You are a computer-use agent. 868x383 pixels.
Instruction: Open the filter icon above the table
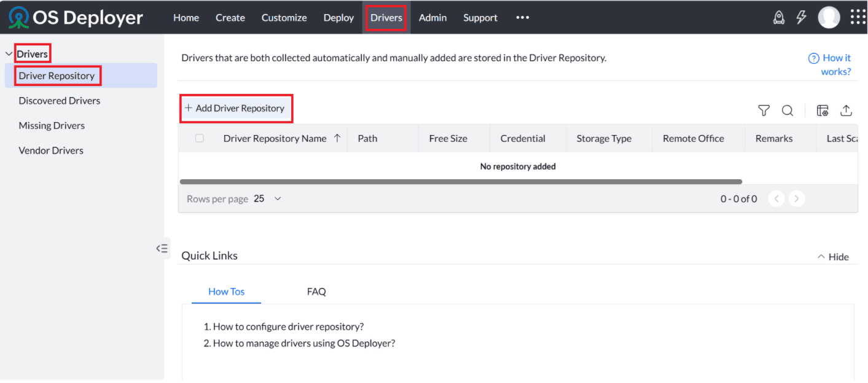[763, 110]
